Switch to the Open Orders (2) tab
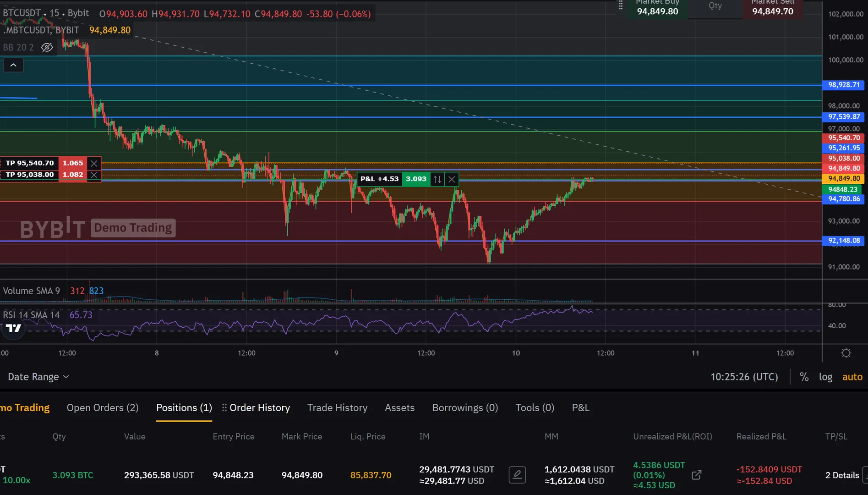This screenshot has height=495, width=868. point(103,407)
